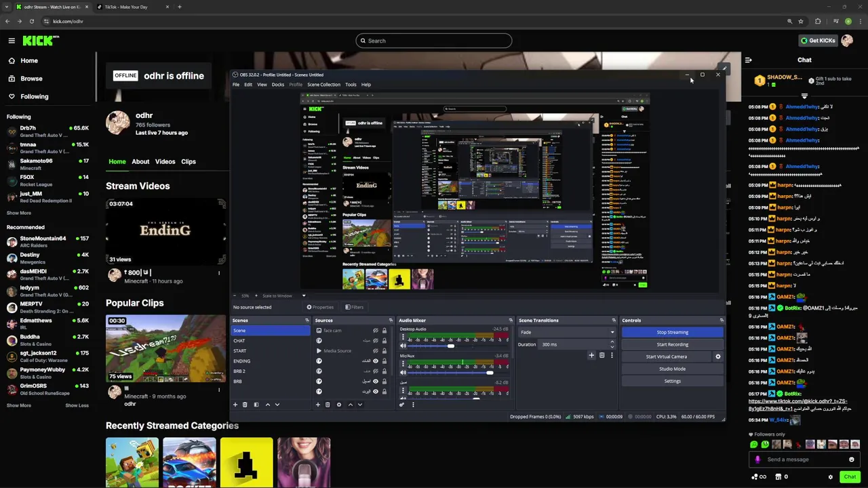This screenshot has width=868, height=488.
Task: Show the face cam source
Action: tap(376, 331)
